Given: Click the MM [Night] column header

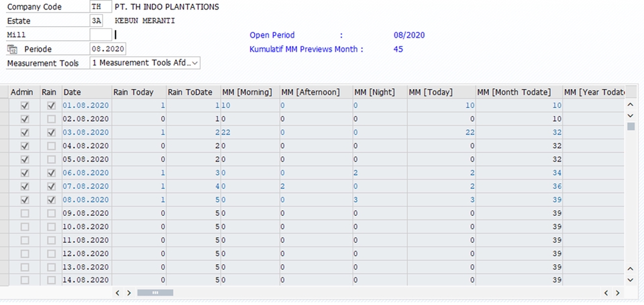Looking at the screenshot, I should (380, 93).
